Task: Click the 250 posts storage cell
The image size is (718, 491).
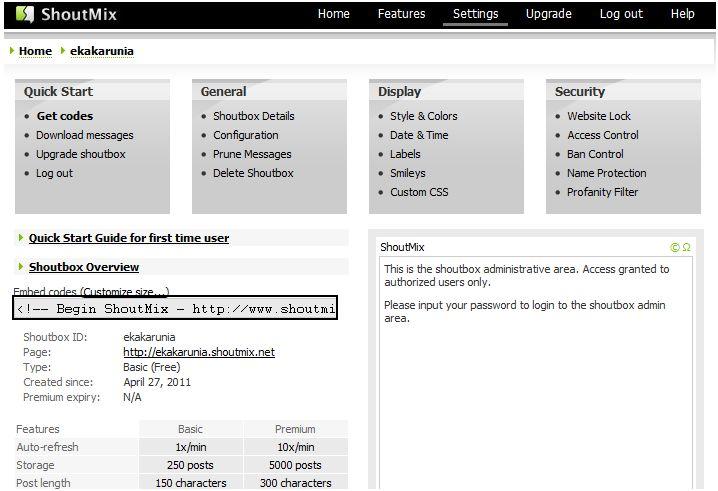Action: pos(190,465)
